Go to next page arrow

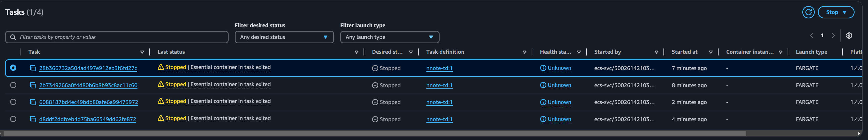click(833, 36)
